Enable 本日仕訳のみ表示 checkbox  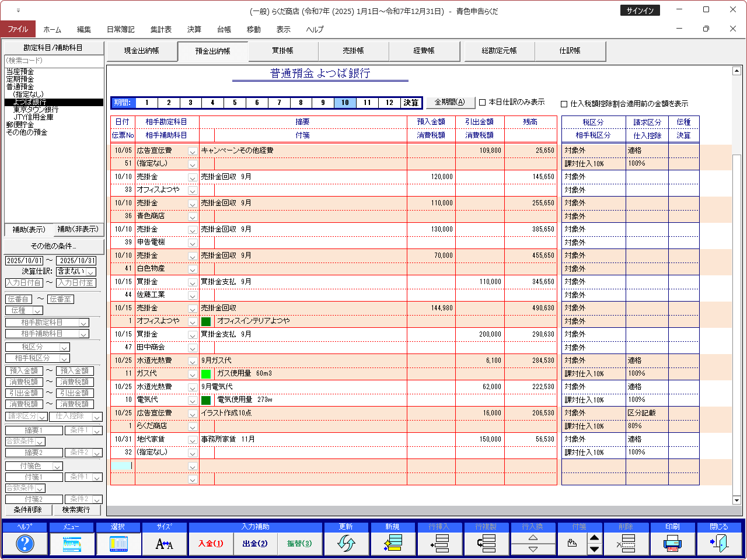(483, 103)
